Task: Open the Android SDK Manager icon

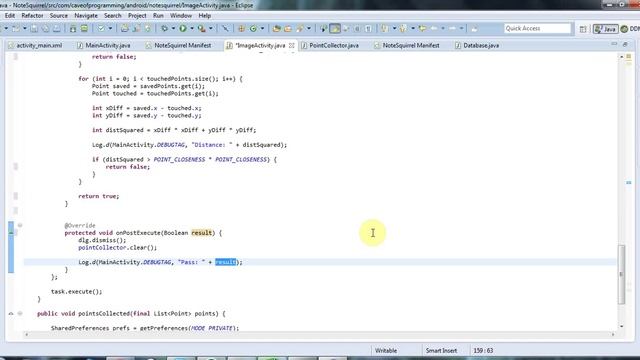Action: tap(73, 29)
